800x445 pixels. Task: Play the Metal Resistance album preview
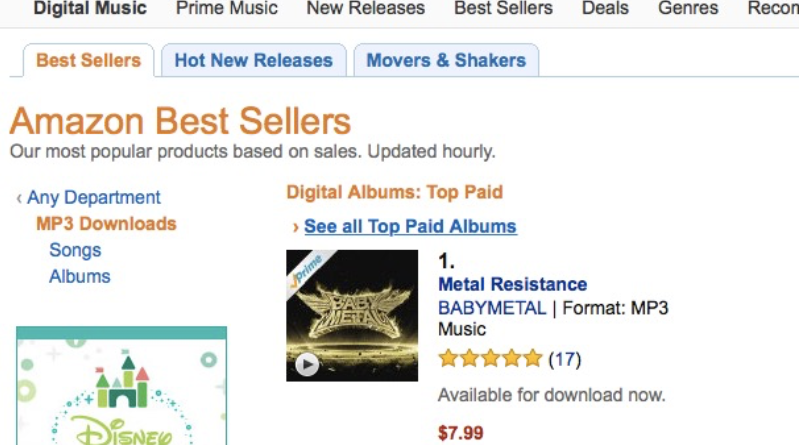coord(307,364)
